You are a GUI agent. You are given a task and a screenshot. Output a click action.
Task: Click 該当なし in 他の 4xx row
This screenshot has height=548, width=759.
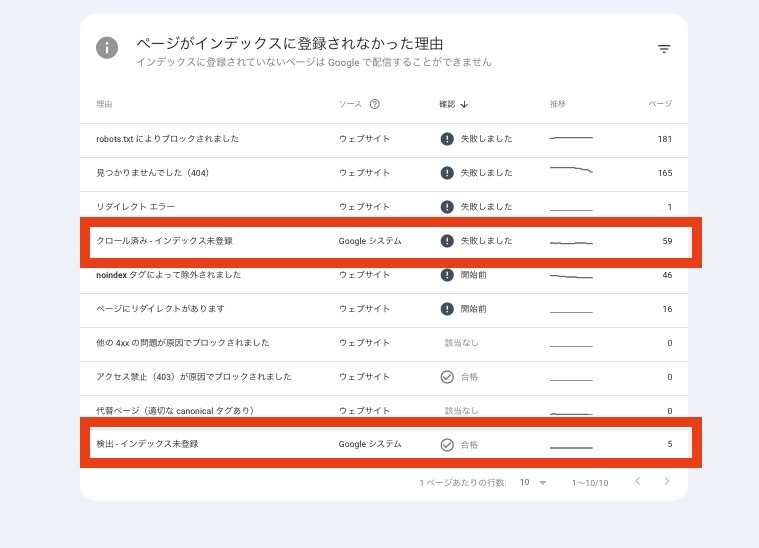tap(461, 343)
